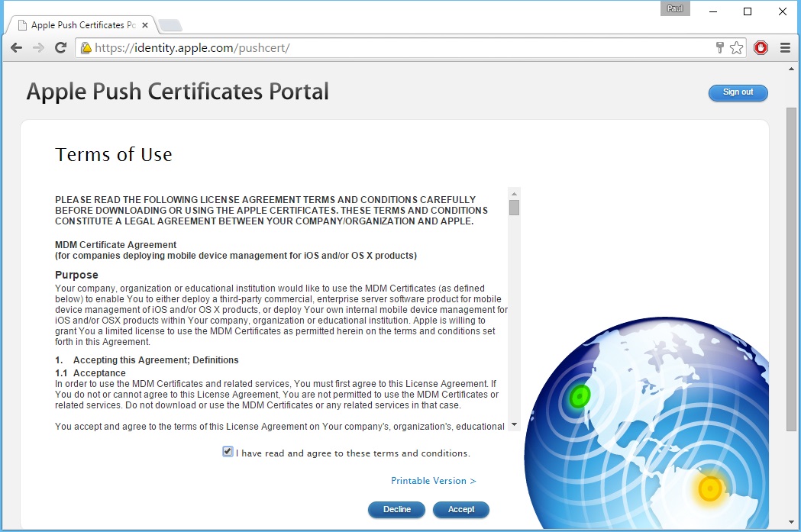Bookmark this page with star icon
The image size is (801, 532).
tap(736, 48)
